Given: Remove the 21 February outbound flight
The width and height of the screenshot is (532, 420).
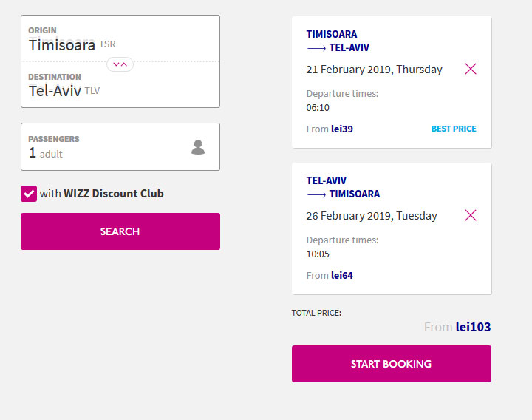Looking at the screenshot, I should pyautogui.click(x=471, y=69).
